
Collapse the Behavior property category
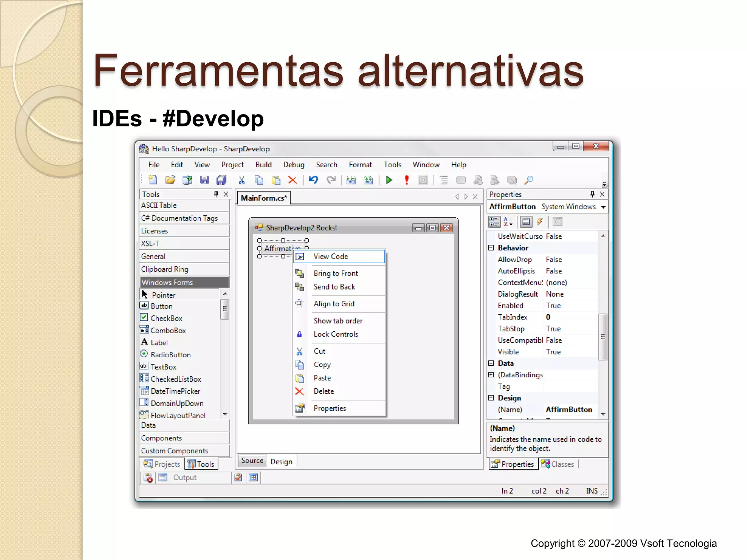coord(491,248)
